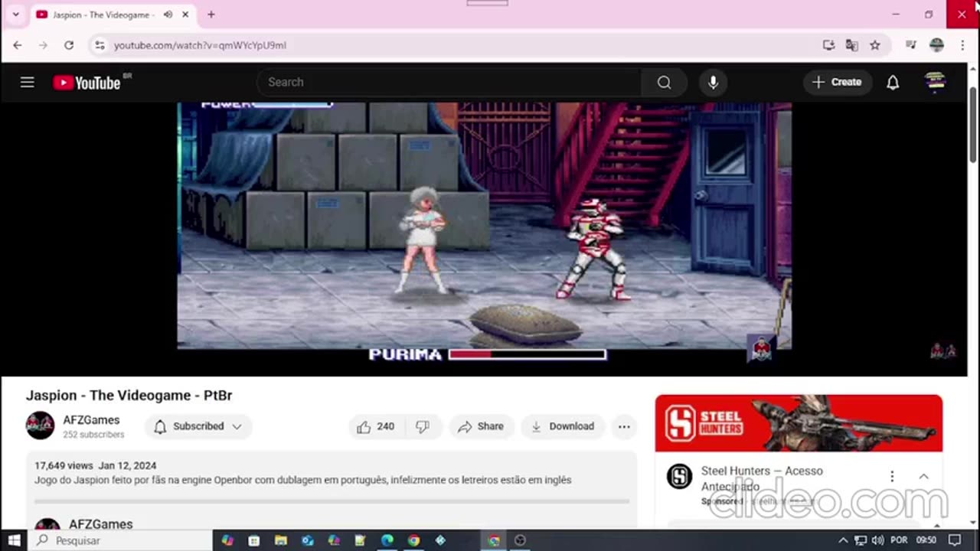Open AFZGames channel name link
The height and width of the screenshot is (551, 980).
click(x=91, y=420)
